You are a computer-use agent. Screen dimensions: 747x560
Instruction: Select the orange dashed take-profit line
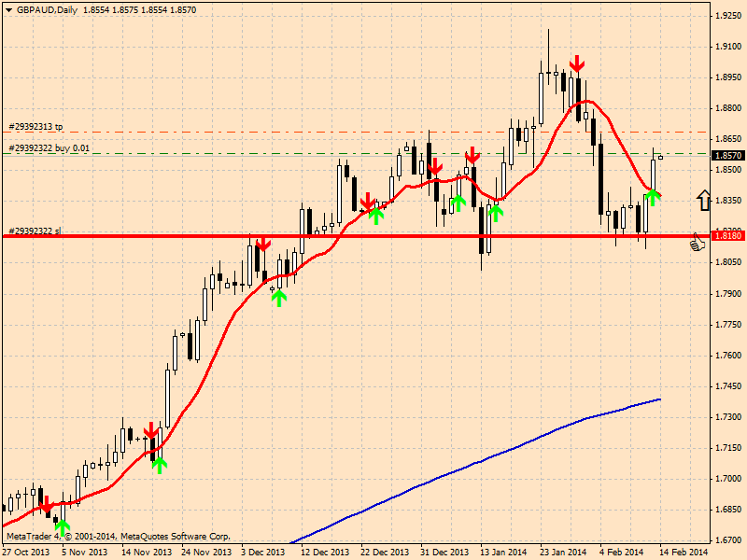tap(356, 132)
